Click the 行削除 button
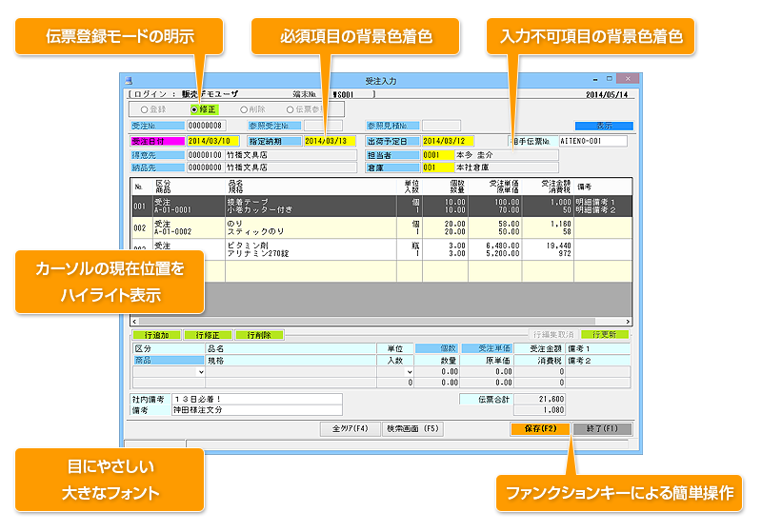 [259, 335]
